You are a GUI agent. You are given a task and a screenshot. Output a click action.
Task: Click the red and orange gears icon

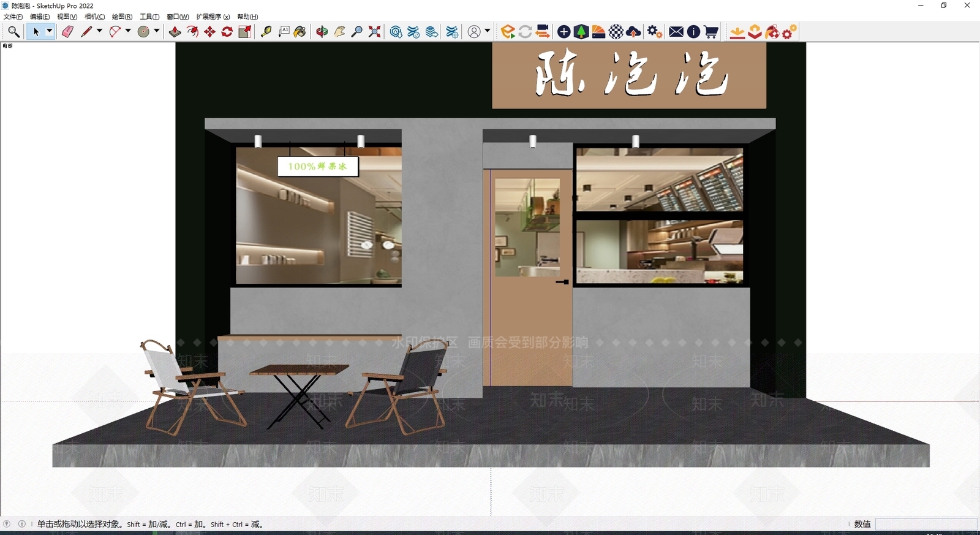coord(790,31)
